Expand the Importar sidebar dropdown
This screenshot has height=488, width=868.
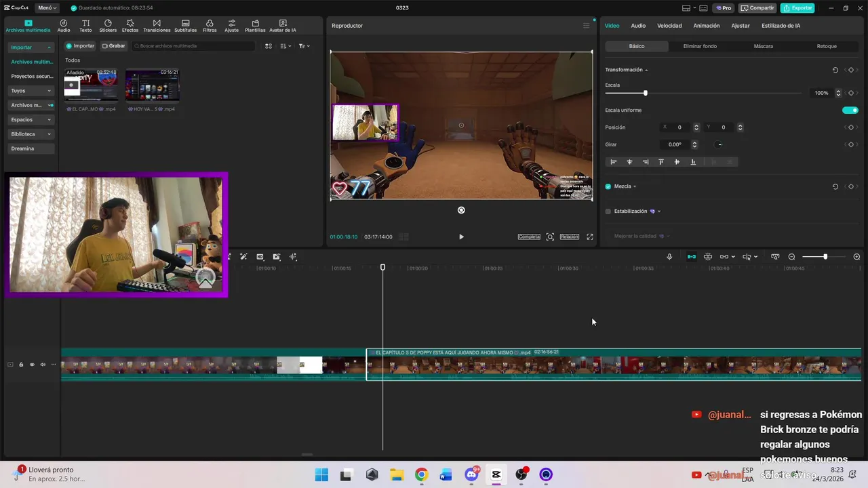coord(50,47)
